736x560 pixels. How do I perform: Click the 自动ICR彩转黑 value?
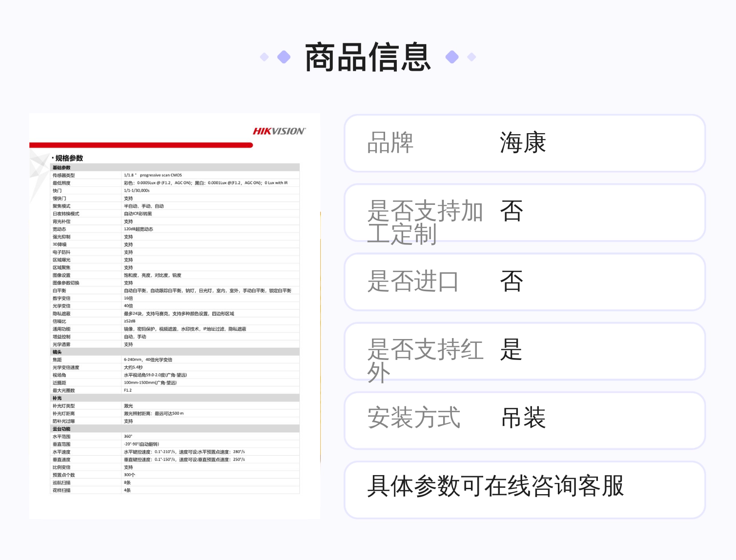[x=138, y=214]
